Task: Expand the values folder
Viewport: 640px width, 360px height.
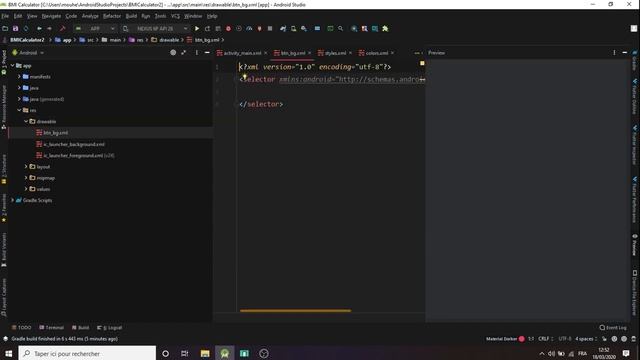Action: pyautogui.click(x=26, y=189)
